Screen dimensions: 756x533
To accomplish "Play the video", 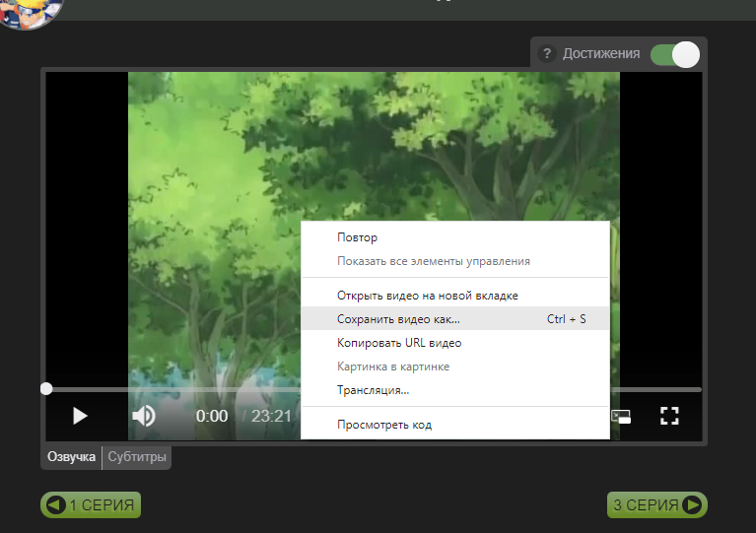I will tap(80, 416).
